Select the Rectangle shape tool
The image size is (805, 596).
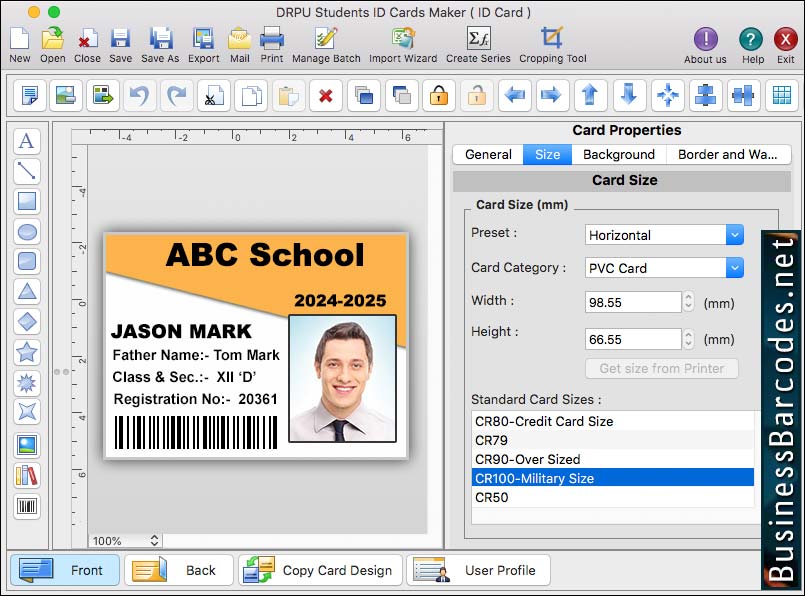point(27,201)
